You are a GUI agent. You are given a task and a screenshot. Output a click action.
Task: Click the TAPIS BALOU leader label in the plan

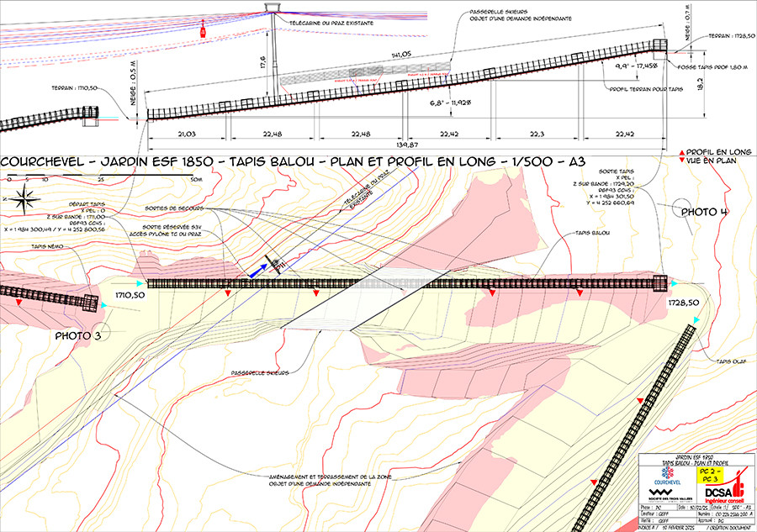point(592,233)
